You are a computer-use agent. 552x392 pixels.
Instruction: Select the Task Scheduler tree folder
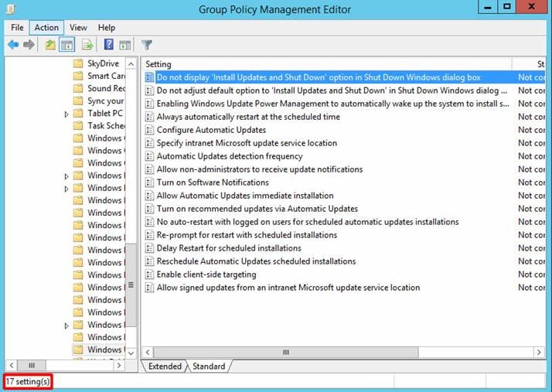tap(106, 126)
